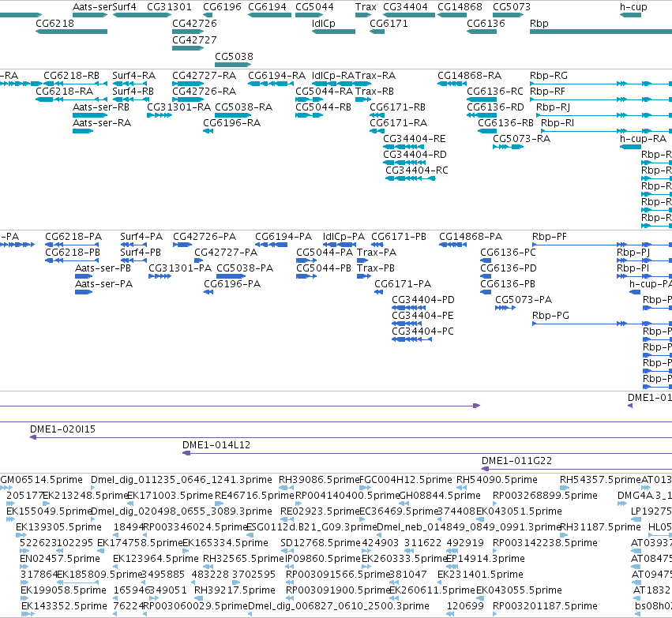
Task: Click protein CG6136-PD
Action: point(486,276)
